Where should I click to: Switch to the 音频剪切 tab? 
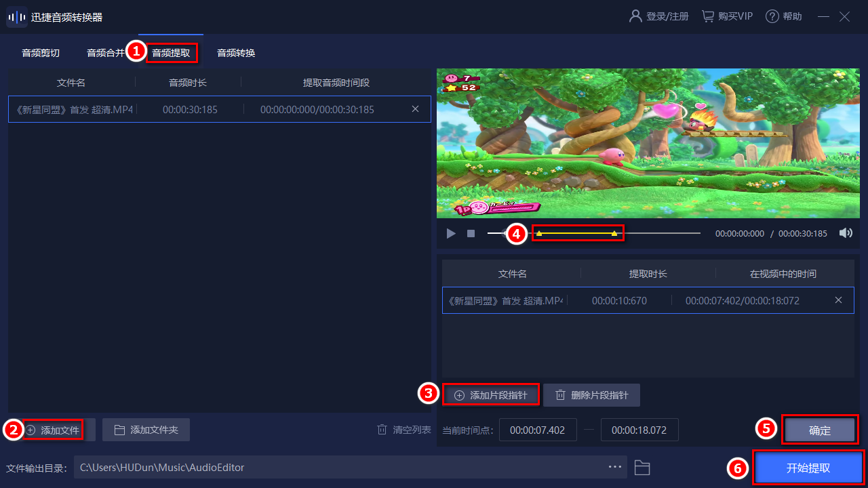coord(41,53)
